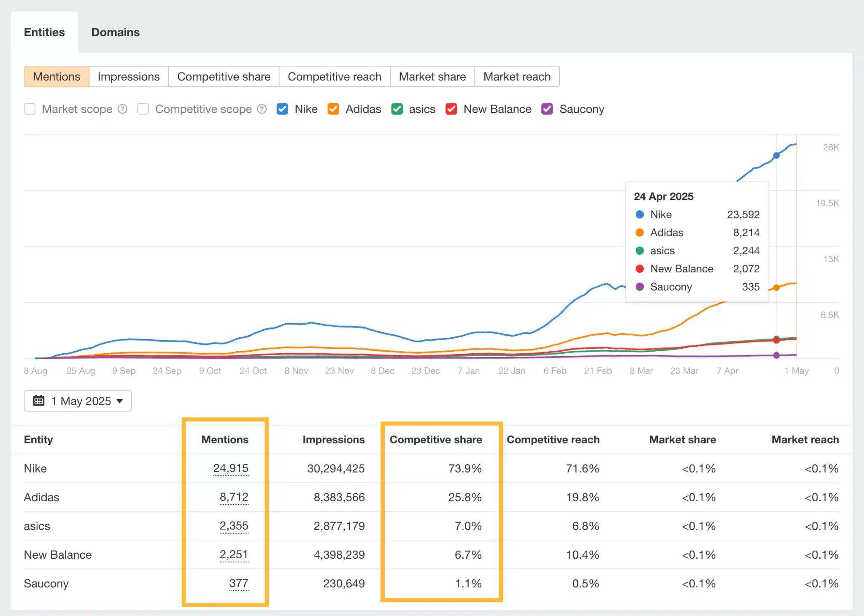Uncheck the Nike entity checkbox
The height and width of the screenshot is (616, 864).
[x=282, y=109]
